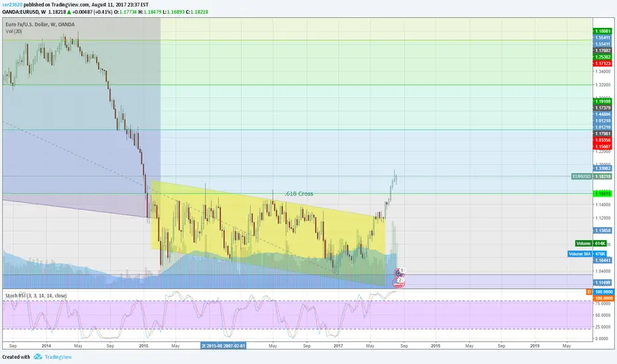Viewport: 617px width, 364px height.
Task: Click the 1.17602 dark price label
Action: click(602, 50)
